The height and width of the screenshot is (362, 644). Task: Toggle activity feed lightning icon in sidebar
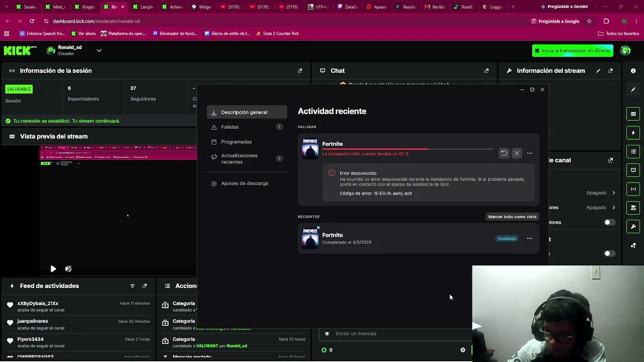click(633, 133)
